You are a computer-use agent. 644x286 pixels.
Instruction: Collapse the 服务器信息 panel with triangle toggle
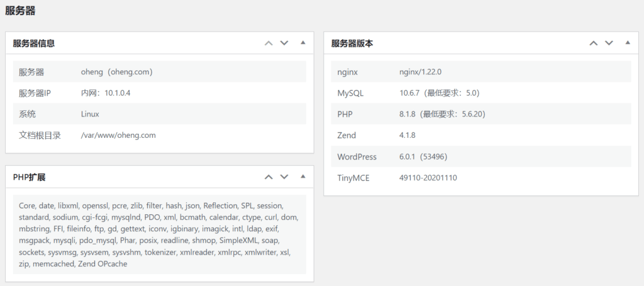click(x=303, y=43)
